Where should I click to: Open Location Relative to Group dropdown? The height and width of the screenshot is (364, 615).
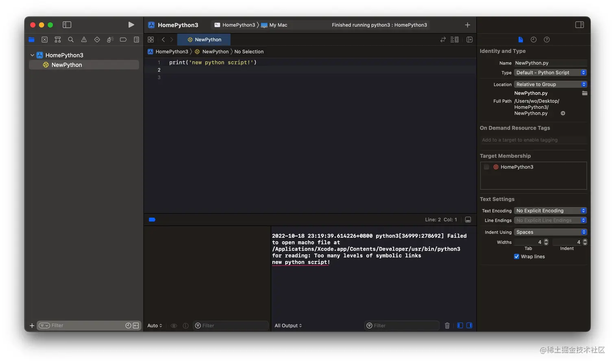point(550,84)
